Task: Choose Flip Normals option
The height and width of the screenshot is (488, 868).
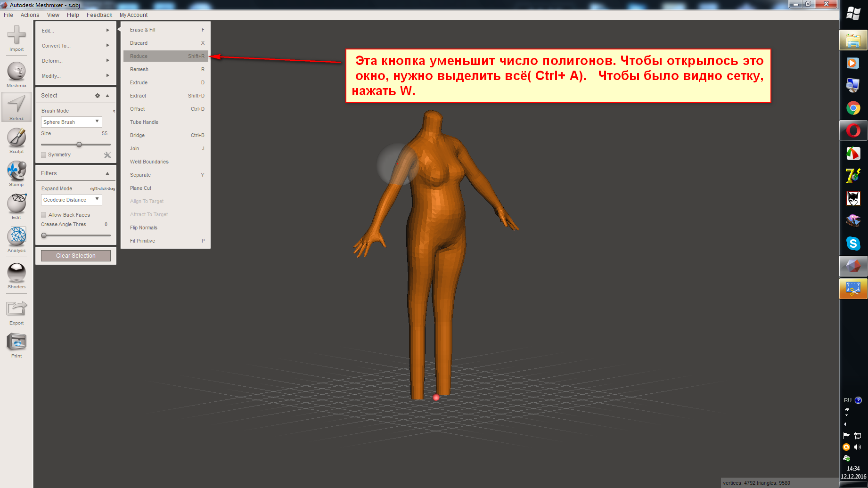Action: (x=166, y=228)
